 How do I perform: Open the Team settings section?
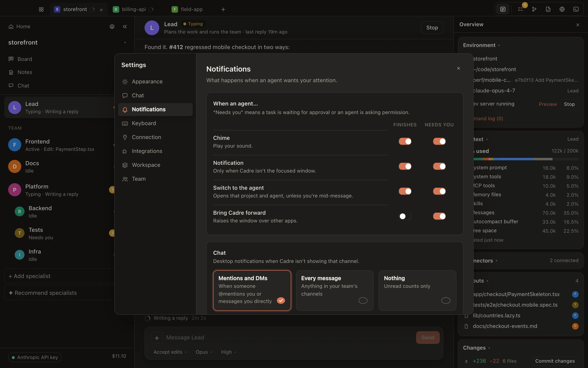click(155, 179)
